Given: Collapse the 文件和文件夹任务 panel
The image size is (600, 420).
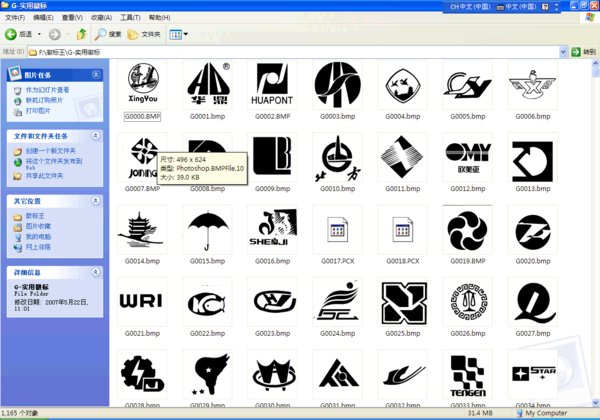Looking at the screenshot, I should pos(96,135).
